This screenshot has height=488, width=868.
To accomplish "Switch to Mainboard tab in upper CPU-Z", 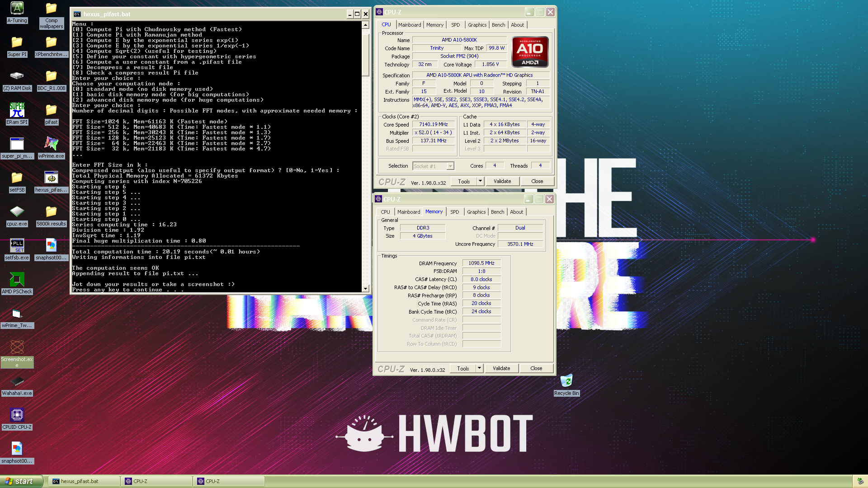I will coord(410,25).
